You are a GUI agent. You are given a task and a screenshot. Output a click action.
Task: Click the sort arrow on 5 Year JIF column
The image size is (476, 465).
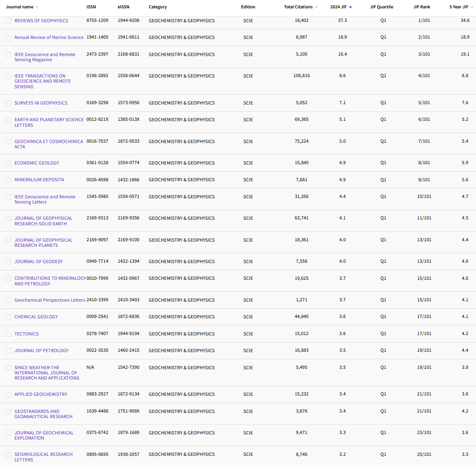pos(472,7)
